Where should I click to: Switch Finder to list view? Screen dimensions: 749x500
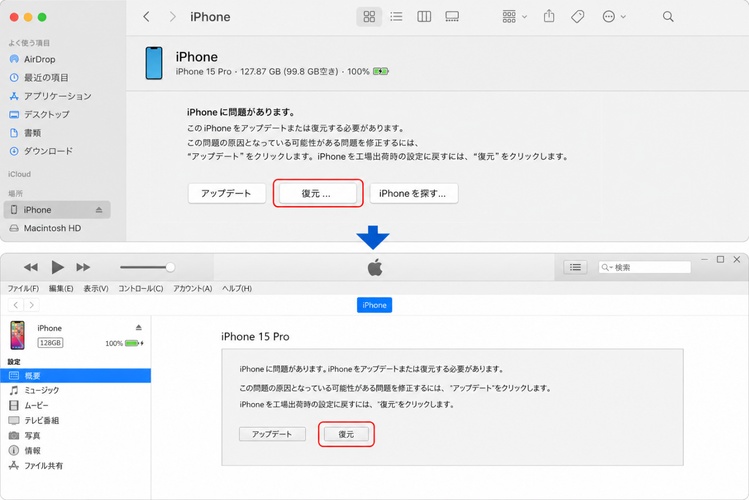pyautogui.click(x=396, y=17)
